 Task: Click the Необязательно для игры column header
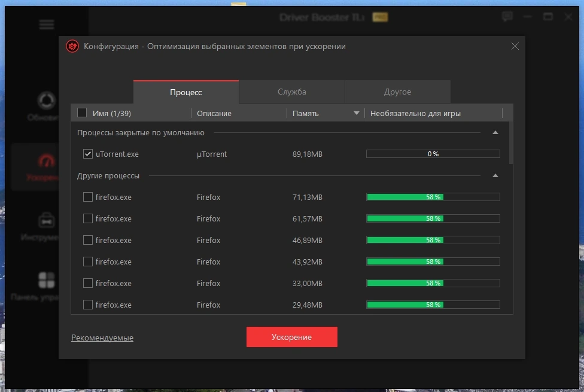[415, 113]
